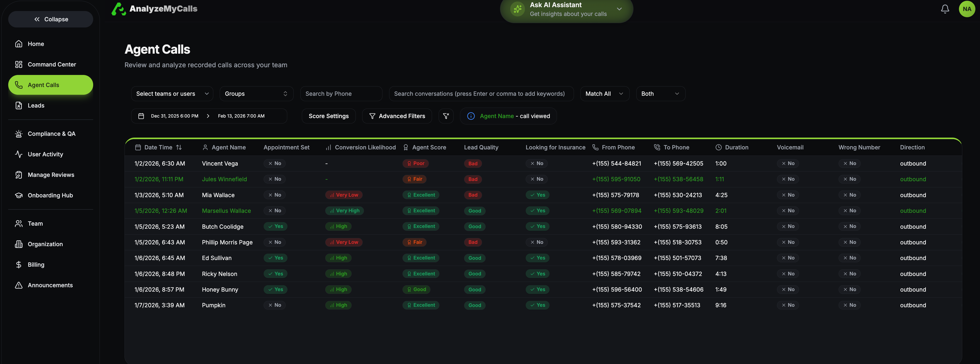Image resolution: width=980 pixels, height=364 pixels.
Task: Click the Ask AI Assistant sparkle icon
Action: [x=517, y=9]
